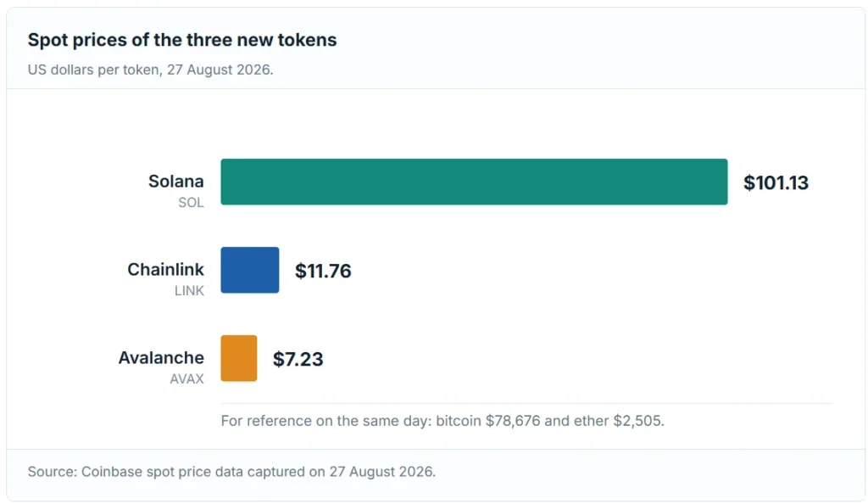Image resolution: width=868 pixels, height=504 pixels.
Task: Click the US dollars per token subtitle
Action: coord(151,70)
